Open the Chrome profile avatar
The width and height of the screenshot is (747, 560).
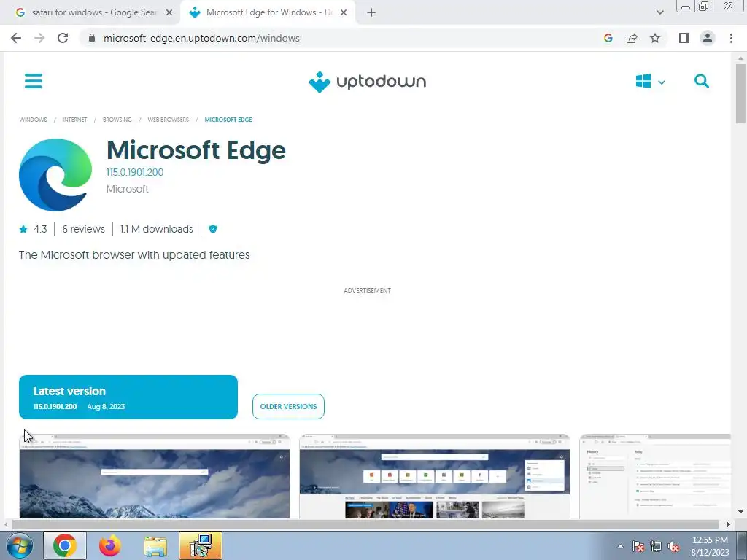pyautogui.click(x=708, y=38)
